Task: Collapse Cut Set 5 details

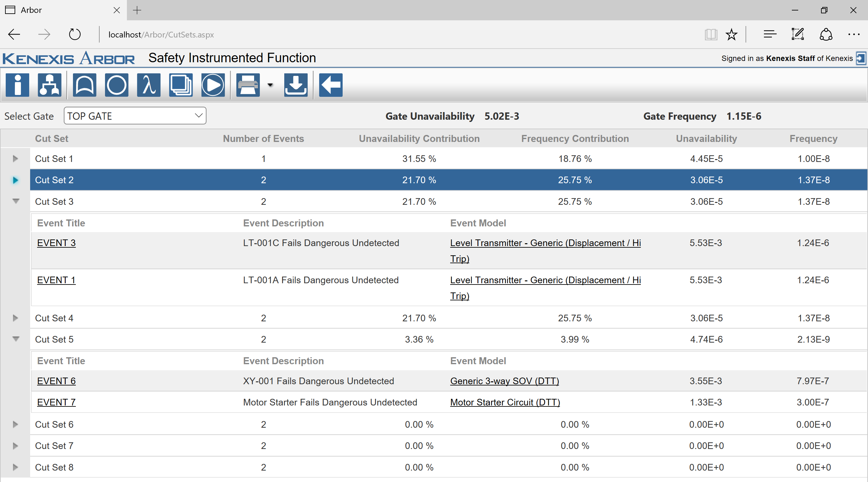Action: coord(16,339)
